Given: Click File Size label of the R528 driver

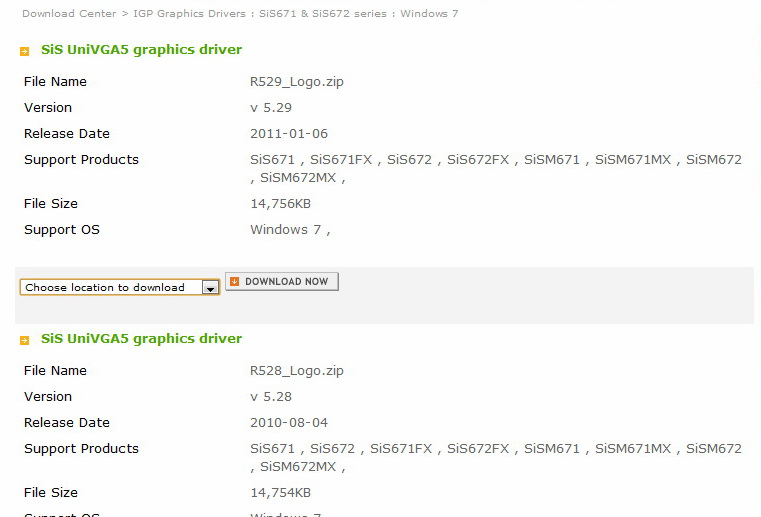Looking at the screenshot, I should pos(51,493).
